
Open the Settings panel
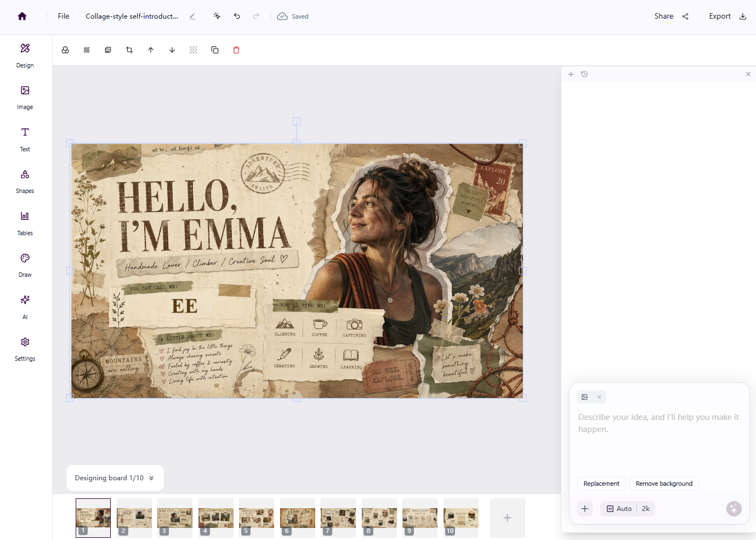(x=25, y=349)
